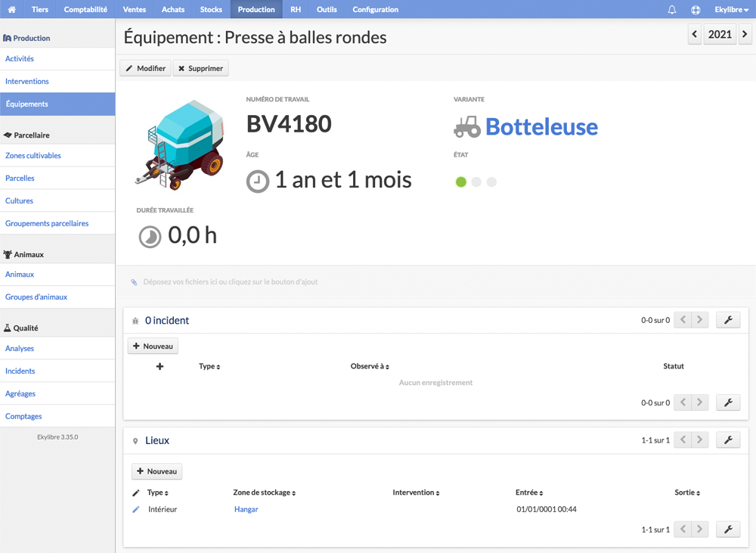The image size is (756, 553).
Task: Go to previous page below Lieux table
Action: pos(683,530)
